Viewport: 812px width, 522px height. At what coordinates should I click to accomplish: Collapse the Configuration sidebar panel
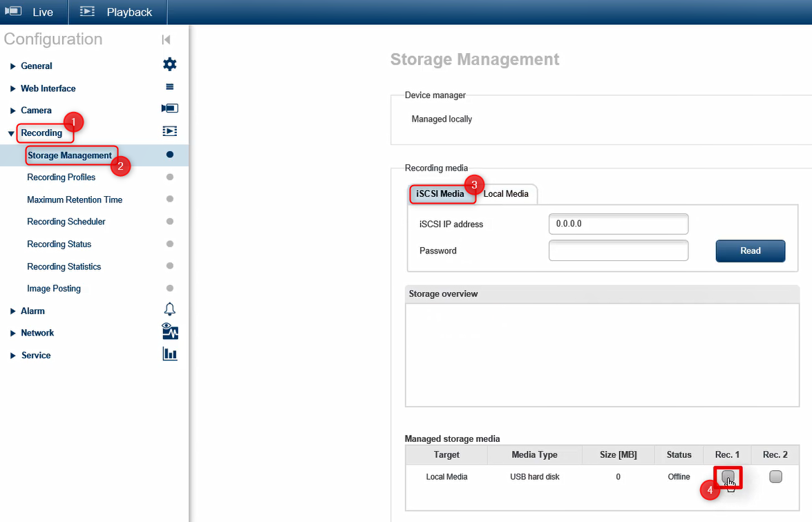click(166, 40)
